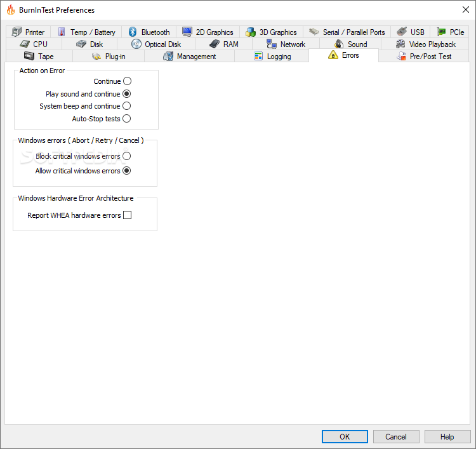Viewport: 476px width, 449px height.
Task: Open the Video Playback tab
Action: coord(426,44)
